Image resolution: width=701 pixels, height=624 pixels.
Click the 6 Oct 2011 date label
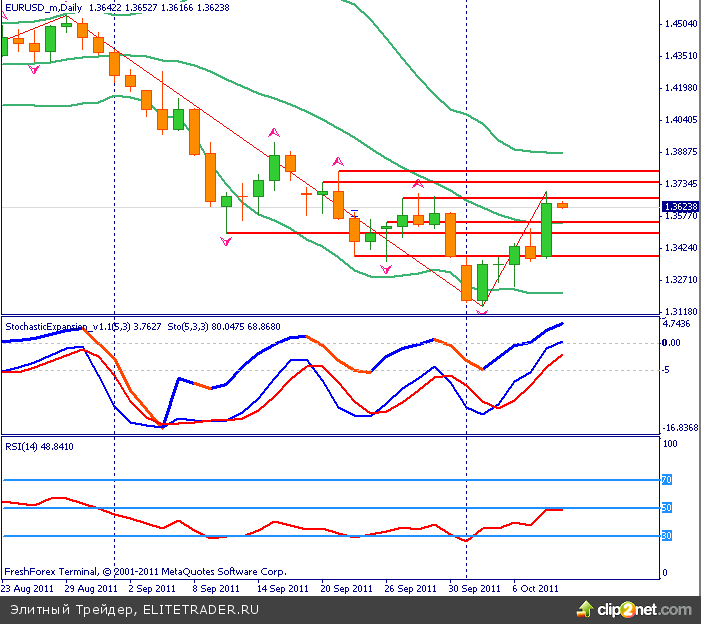(x=535, y=589)
